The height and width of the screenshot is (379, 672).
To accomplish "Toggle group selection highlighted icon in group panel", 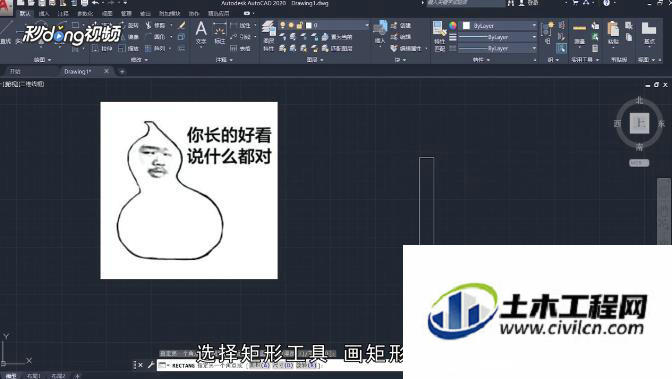I will (x=561, y=48).
